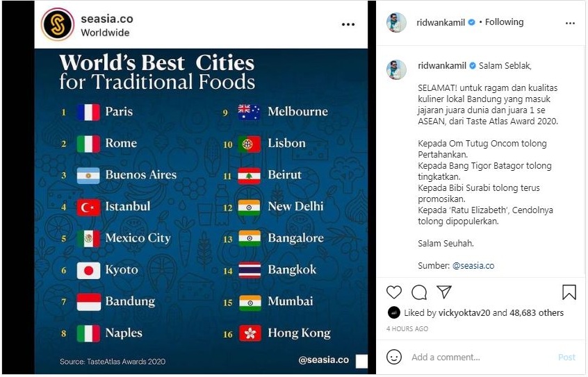Click the Add a comment field
588x377 pixels.
[473, 357]
